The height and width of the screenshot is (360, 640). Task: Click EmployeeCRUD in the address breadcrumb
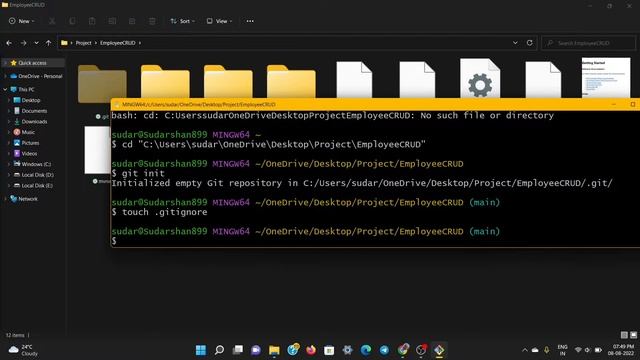coord(118,43)
